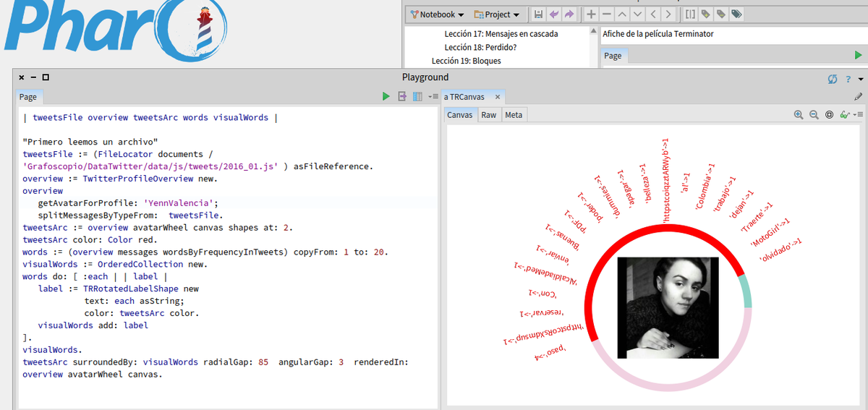
Task: Click the dark double-tag icon in notebook toolbar
Action: click(x=736, y=14)
